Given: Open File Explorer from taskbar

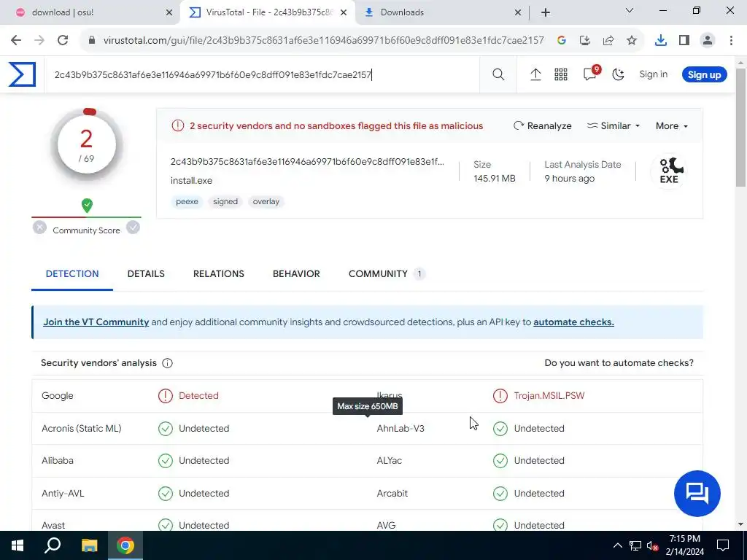Looking at the screenshot, I should [x=89, y=545].
